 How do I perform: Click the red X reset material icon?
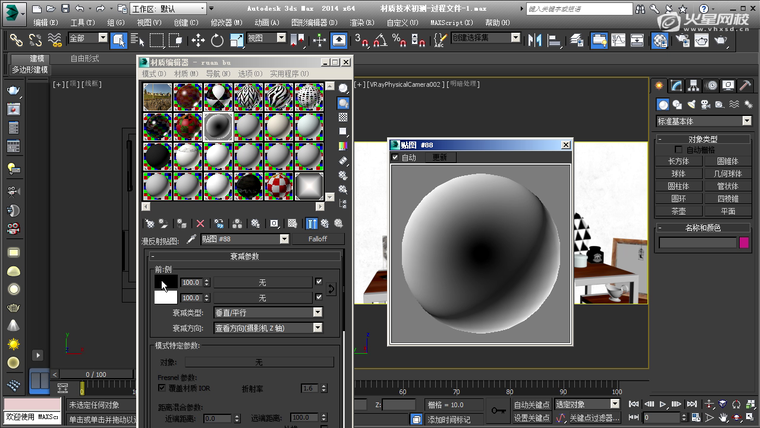tap(200, 224)
